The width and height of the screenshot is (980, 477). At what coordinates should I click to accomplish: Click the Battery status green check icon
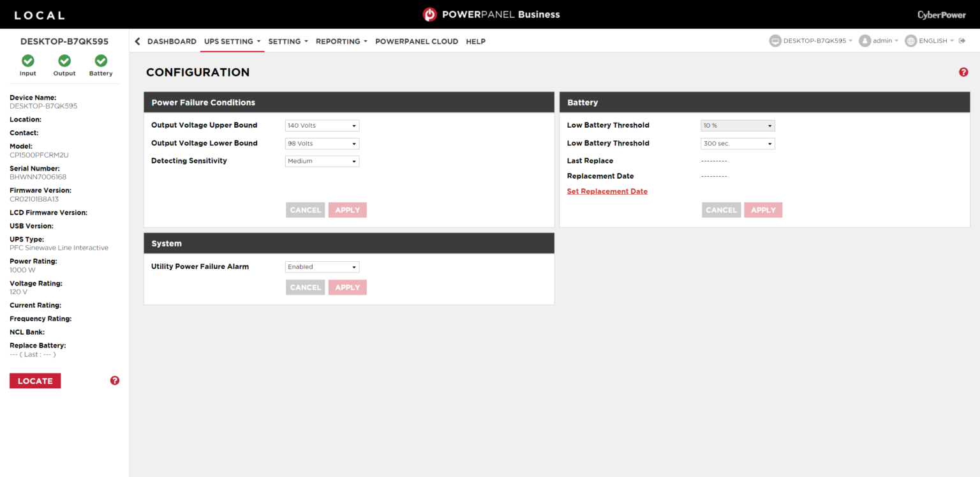point(101,61)
